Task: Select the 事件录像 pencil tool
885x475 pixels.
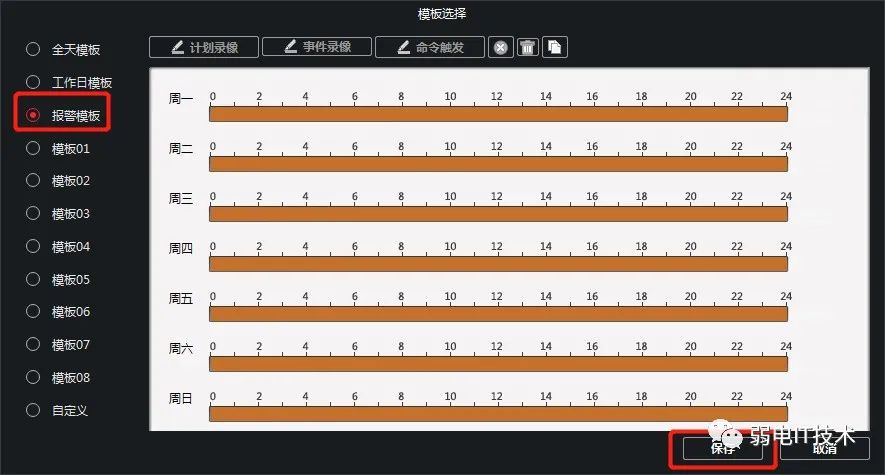Action: 317,47
